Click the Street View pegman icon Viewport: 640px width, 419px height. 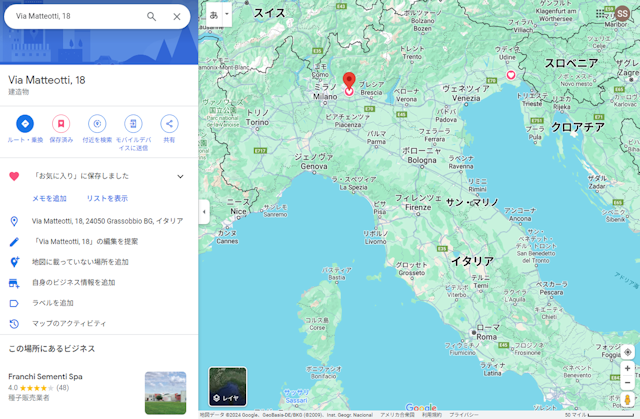point(627,400)
